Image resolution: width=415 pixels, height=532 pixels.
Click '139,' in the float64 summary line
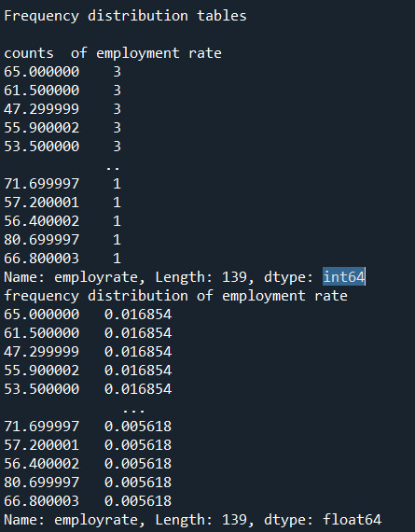(x=238, y=520)
